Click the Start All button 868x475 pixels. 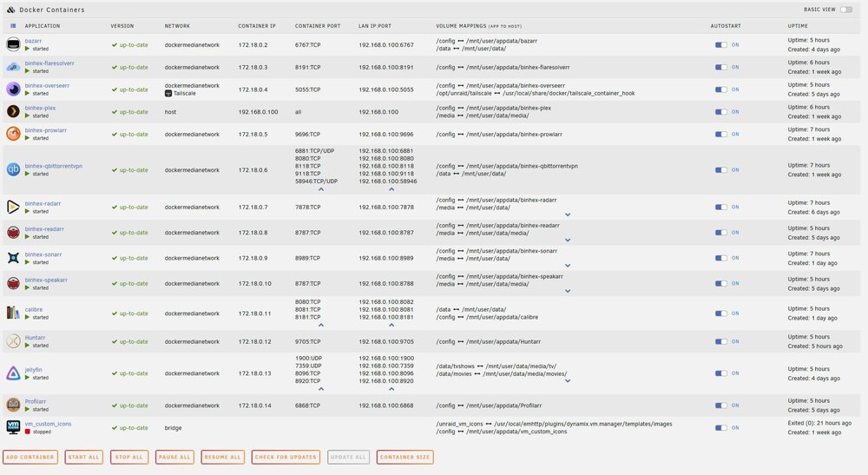tap(83, 458)
